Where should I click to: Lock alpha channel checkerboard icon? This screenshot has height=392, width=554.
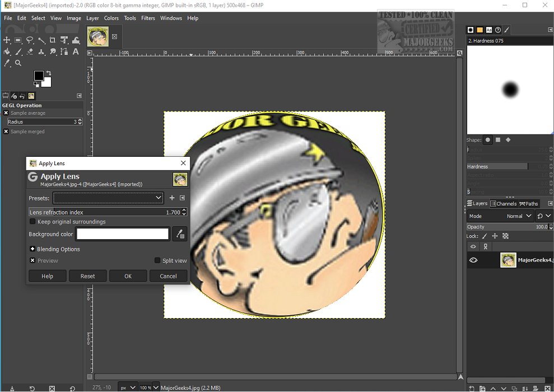coord(506,236)
